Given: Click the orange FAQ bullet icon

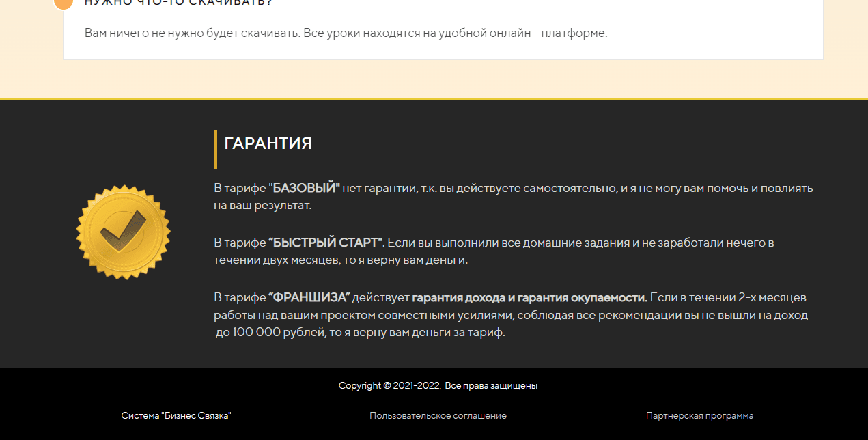Looking at the screenshot, I should click(x=64, y=4).
